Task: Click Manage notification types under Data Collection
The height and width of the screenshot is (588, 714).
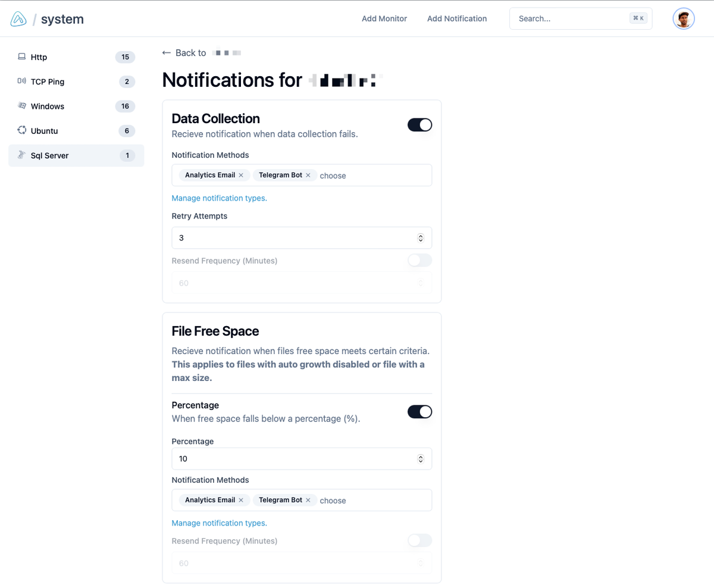Action: click(219, 198)
